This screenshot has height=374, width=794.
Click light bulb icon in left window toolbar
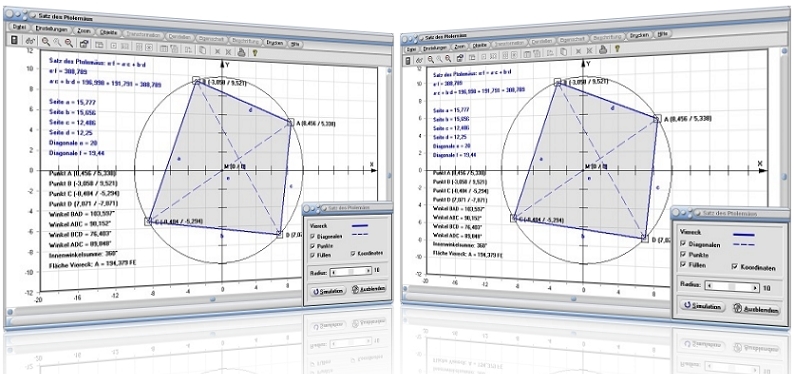[255, 53]
